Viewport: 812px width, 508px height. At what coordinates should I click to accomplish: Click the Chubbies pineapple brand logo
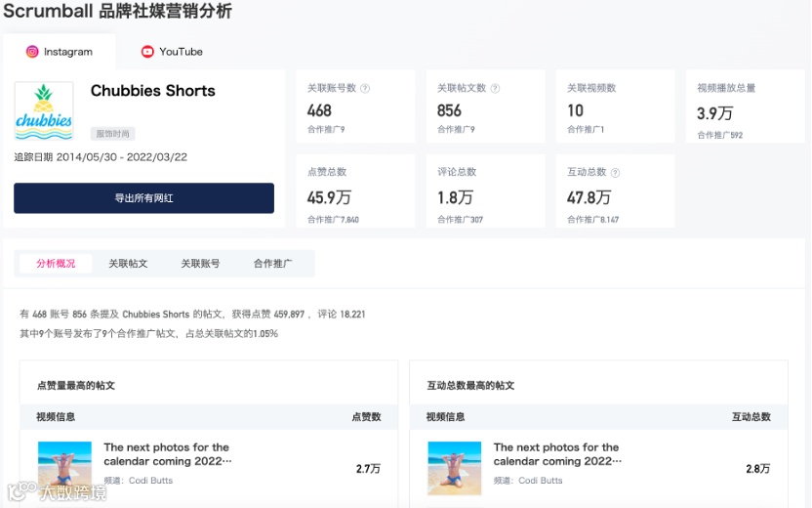[44, 111]
